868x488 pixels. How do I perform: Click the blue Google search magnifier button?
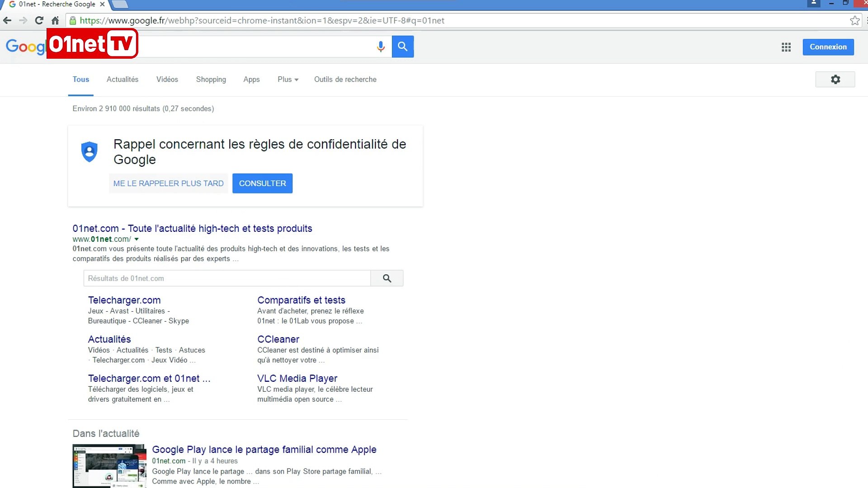point(402,47)
